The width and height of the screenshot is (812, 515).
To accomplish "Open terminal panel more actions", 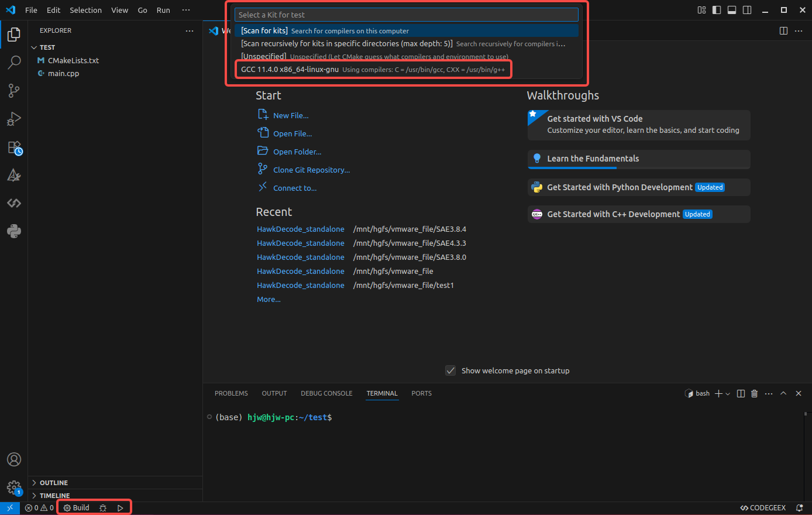I will pyautogui.click(x=769, y=394).
